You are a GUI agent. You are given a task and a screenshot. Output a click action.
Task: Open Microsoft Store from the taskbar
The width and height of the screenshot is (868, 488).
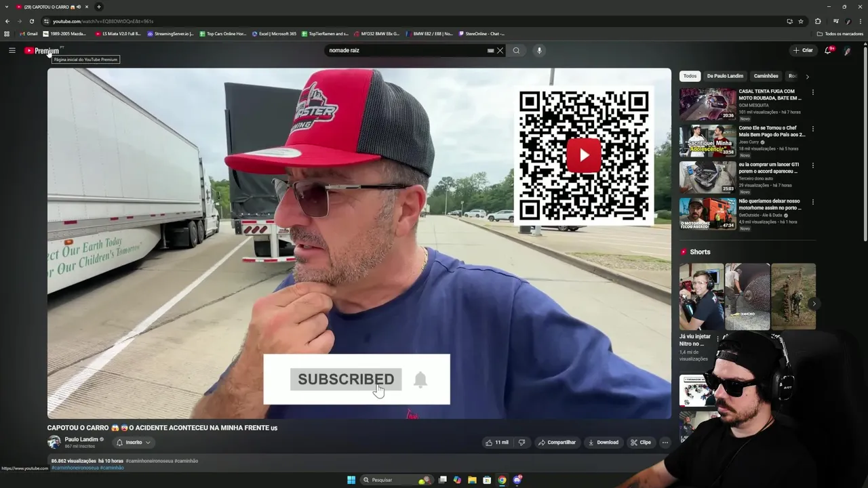click(x=487, y=480)
